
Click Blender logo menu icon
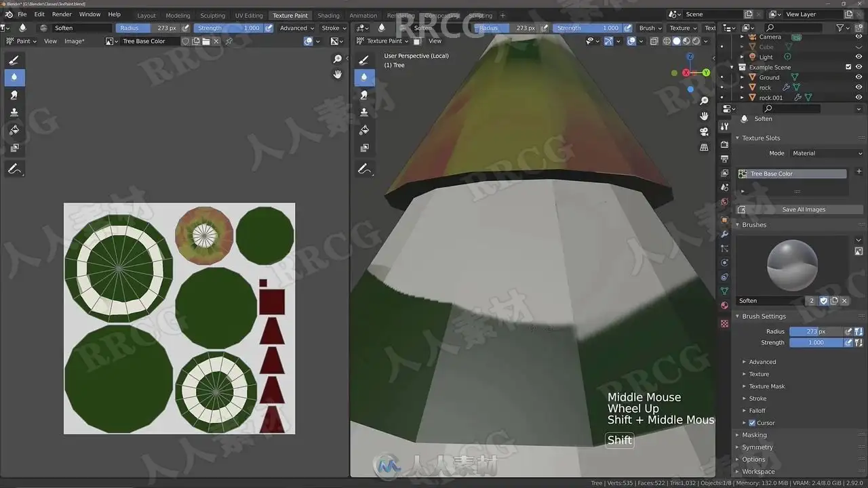point(8,14)
